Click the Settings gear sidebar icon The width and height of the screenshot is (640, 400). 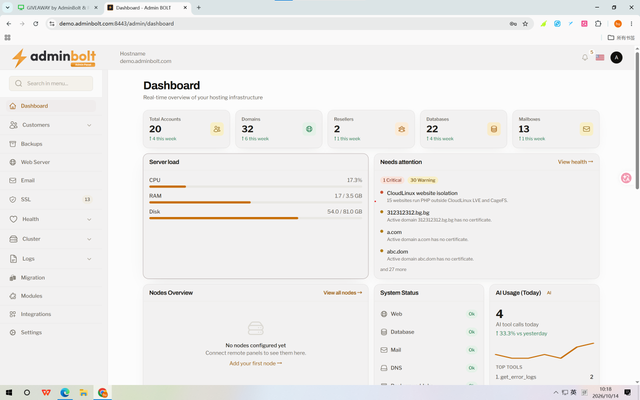(13, 332)
